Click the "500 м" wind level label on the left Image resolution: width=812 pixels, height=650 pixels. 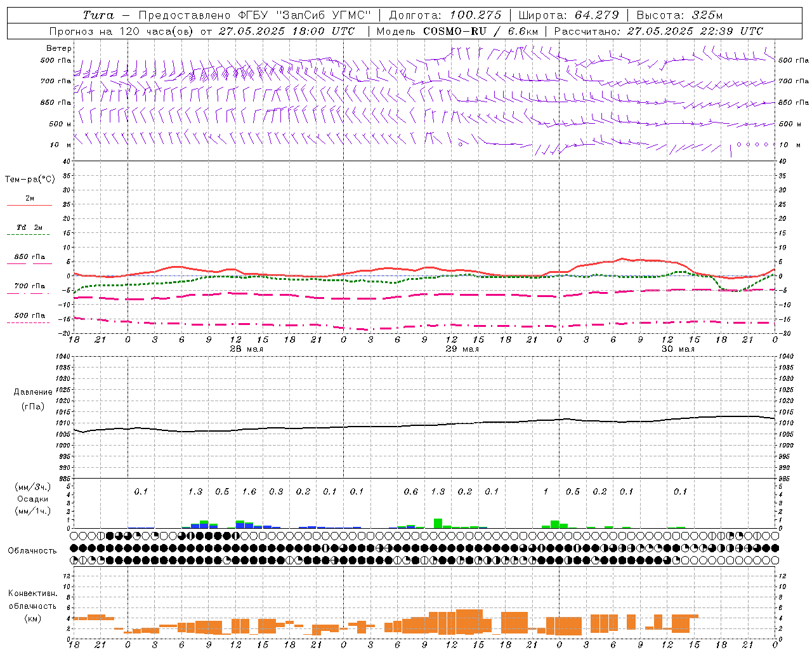(60, 124)
